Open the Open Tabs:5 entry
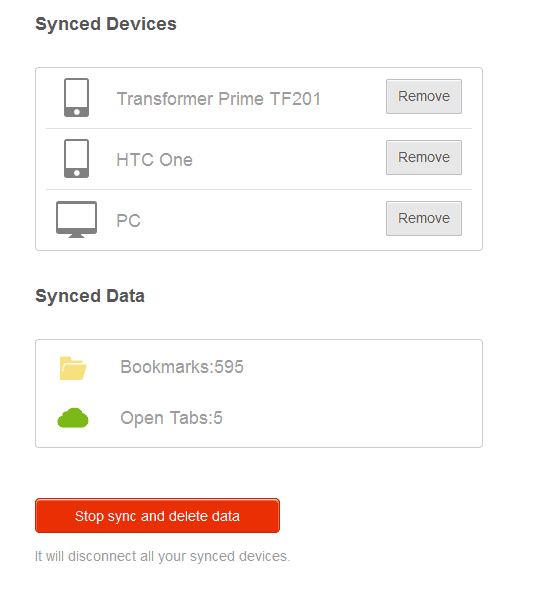The width and height of the screenshot is (546, 596). (171, 418)
